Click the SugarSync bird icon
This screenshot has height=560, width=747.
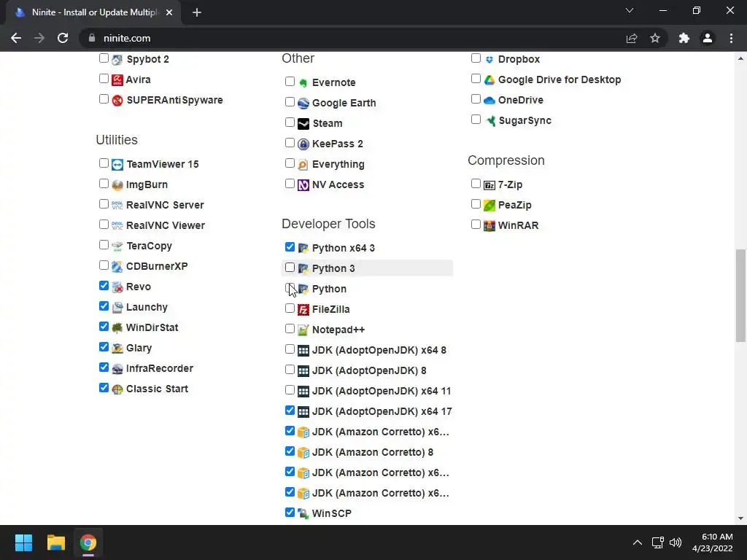tap(490, 121)
